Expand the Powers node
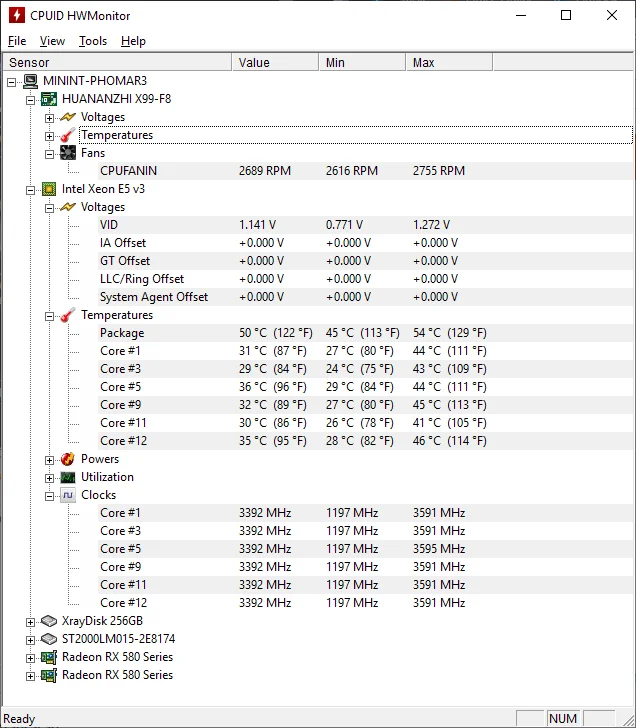Viewport: 636px width, 728px height. [49, 460]
